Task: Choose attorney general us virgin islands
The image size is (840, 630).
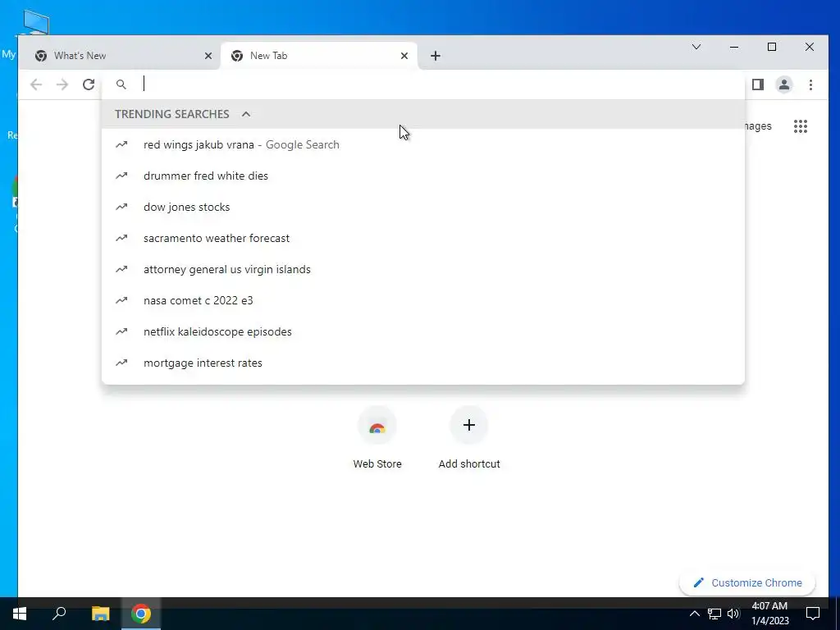Action: pos(423,269)
